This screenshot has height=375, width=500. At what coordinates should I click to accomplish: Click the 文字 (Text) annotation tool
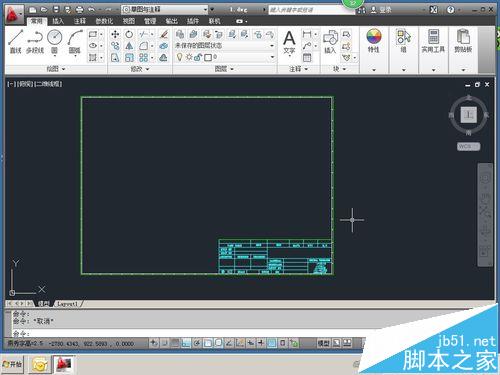pos(289,42)
